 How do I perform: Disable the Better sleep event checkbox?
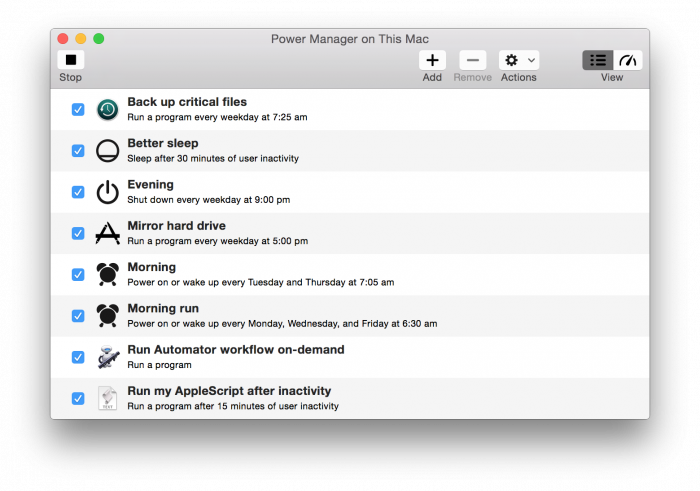[x=78, y=151]
